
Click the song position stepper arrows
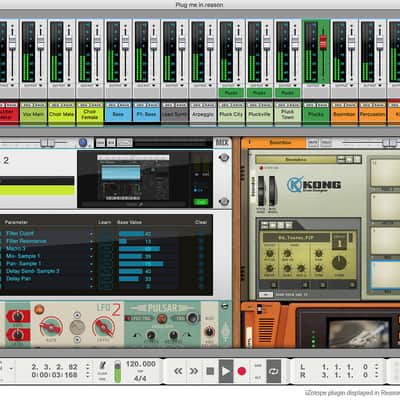[88, 371]
